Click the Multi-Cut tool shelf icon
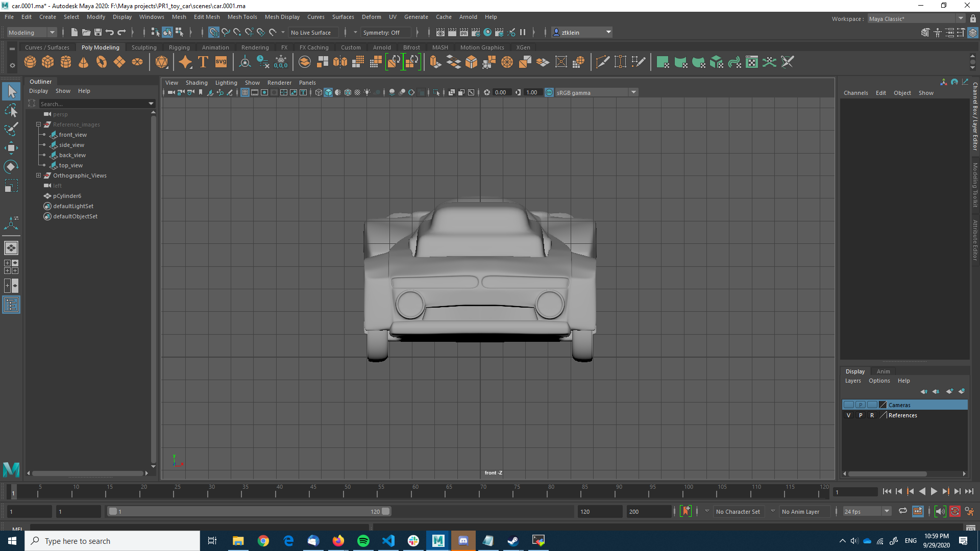The image size is (980, 551). tap(602, 62)
